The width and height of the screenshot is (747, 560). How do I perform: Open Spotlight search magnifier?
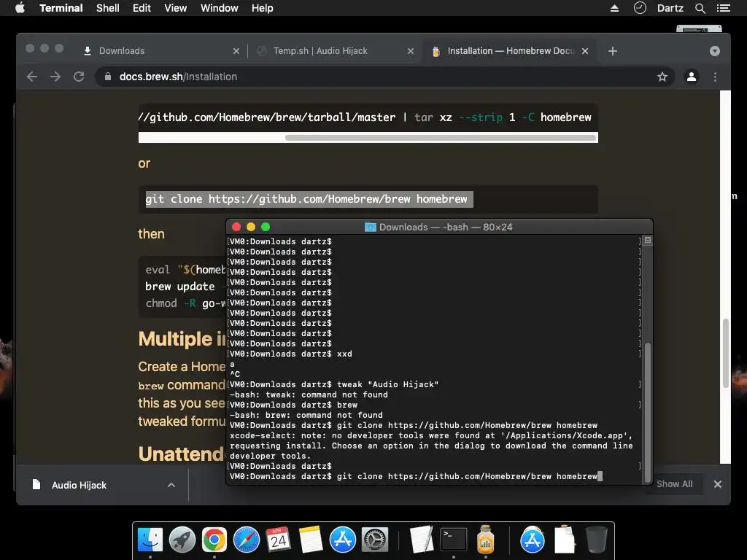click(x=700, y=8)
